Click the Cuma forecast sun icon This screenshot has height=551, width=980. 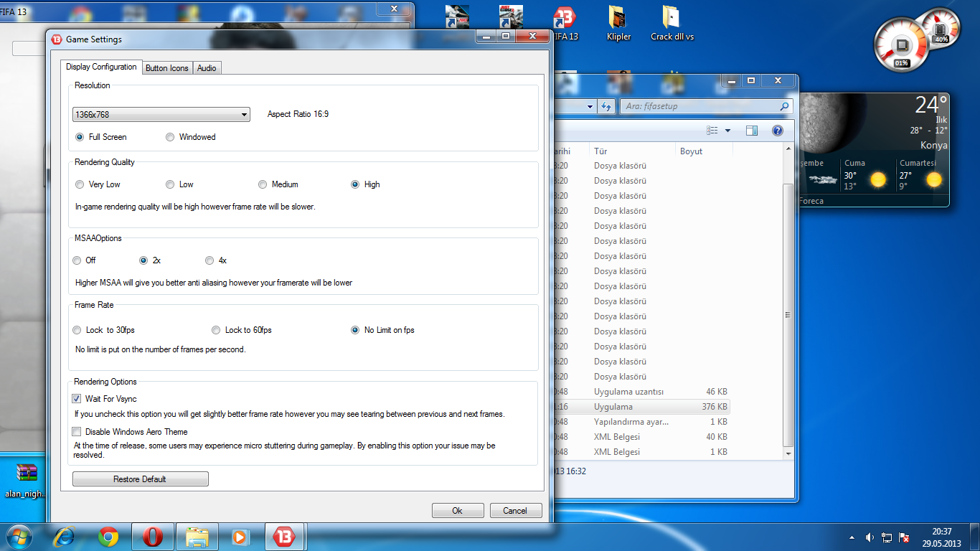coord(878,179)
